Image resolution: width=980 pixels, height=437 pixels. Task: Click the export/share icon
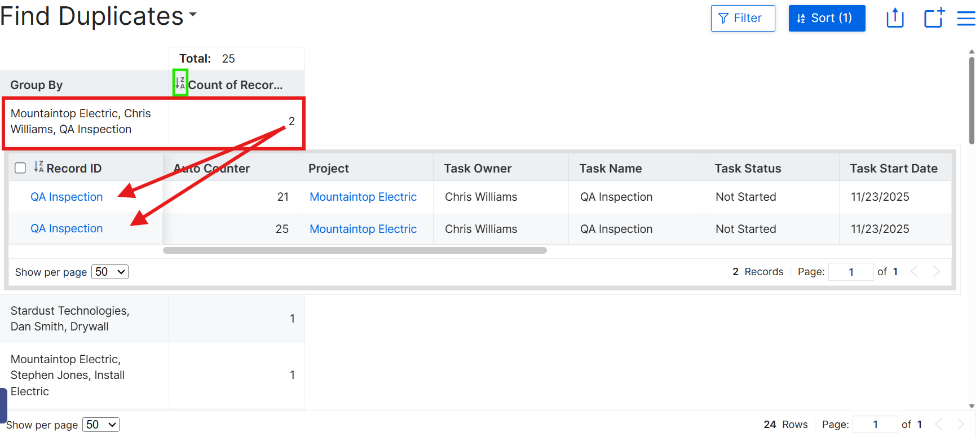895,18
